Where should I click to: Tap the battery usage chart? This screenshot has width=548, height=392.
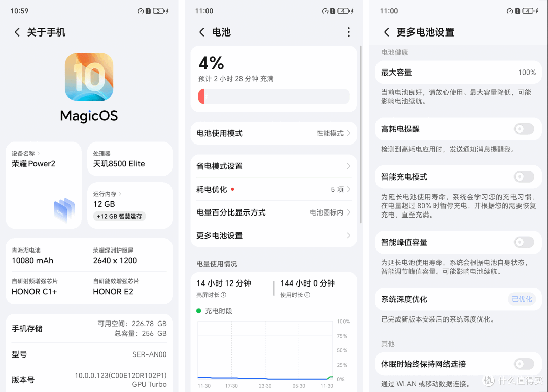pyautogui.click(x=265, y=350)
